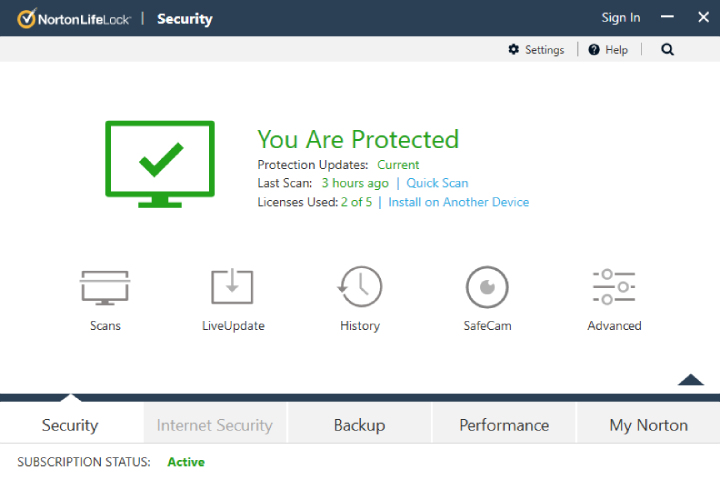Viewport: 720px width, 479px height.
Task: Open Advanced settings sliders icon
Action: pyautogui.click(x=614, y=287)
